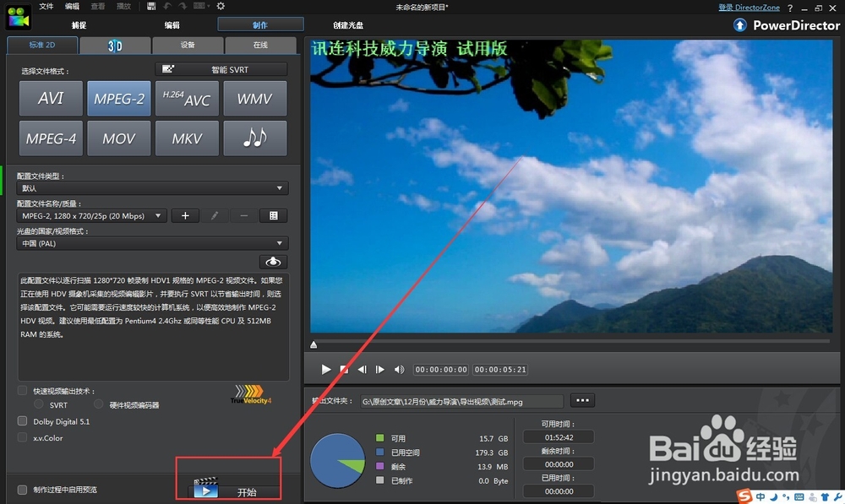
Task: Open the 播放 menu
Action: click(124, 7)
